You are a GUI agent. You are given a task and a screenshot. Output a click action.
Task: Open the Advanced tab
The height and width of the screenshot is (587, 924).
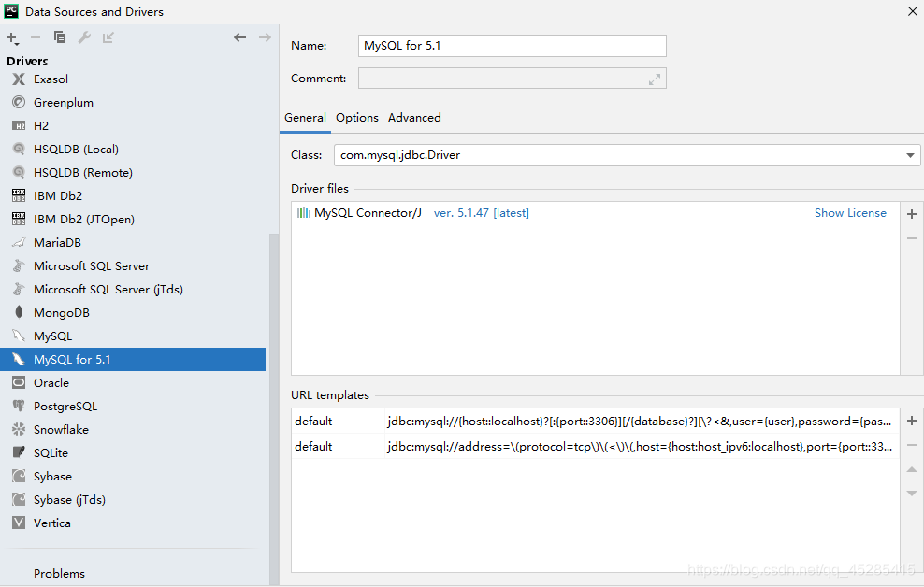click(414, 118)
